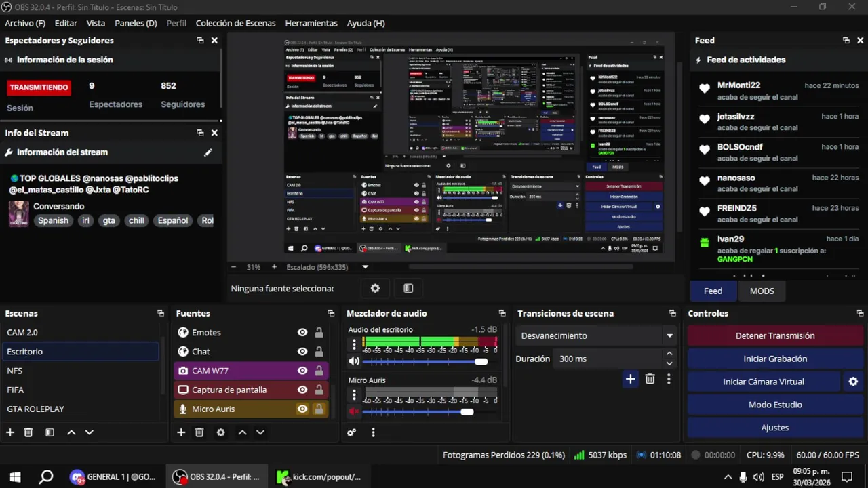Delete selected scene with trash icon
Viewport: 868px width, 488px height.
(x=28, y=432)
